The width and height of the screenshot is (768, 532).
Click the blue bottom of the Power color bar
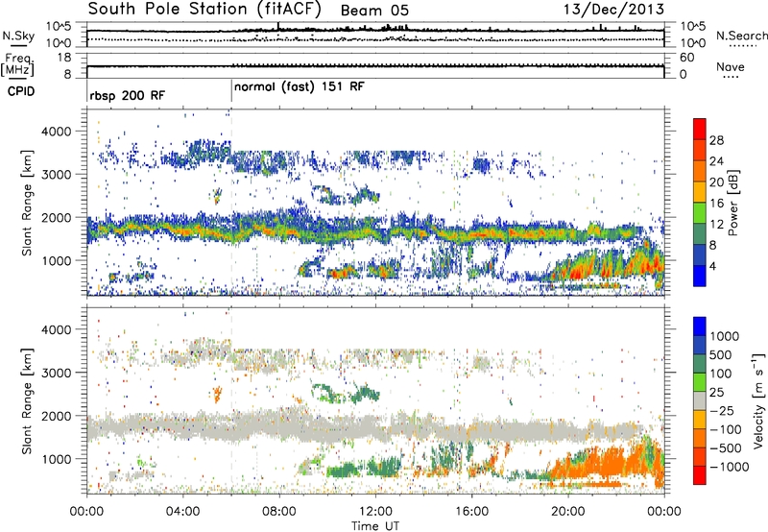pyautogui.click(x=700, y=276)
